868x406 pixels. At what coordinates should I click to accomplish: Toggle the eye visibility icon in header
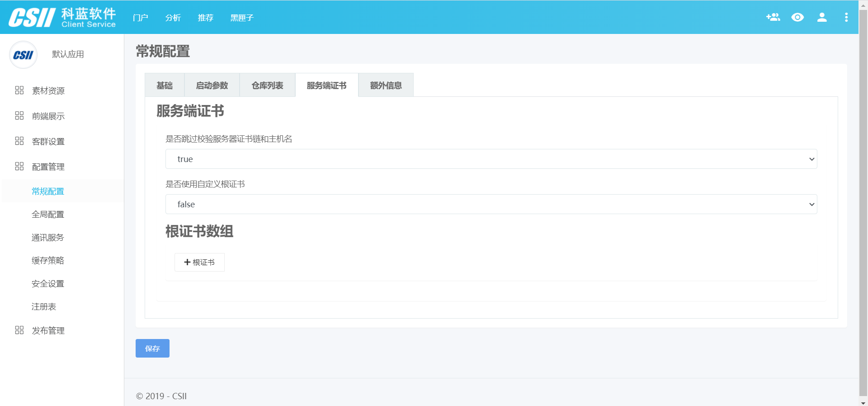tap(797, 17)
